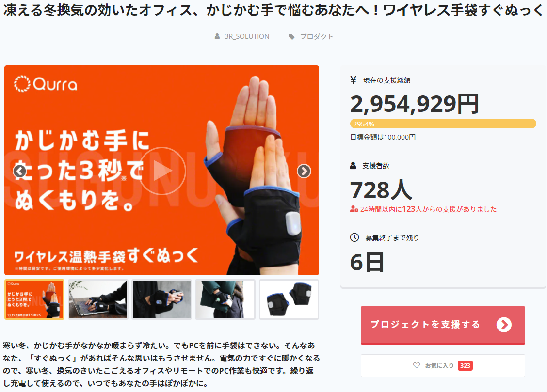Click the supporter person icon by 支援者数
This screenshot has height=392, width=547.
pyautogui.click(x=353, y=166)
